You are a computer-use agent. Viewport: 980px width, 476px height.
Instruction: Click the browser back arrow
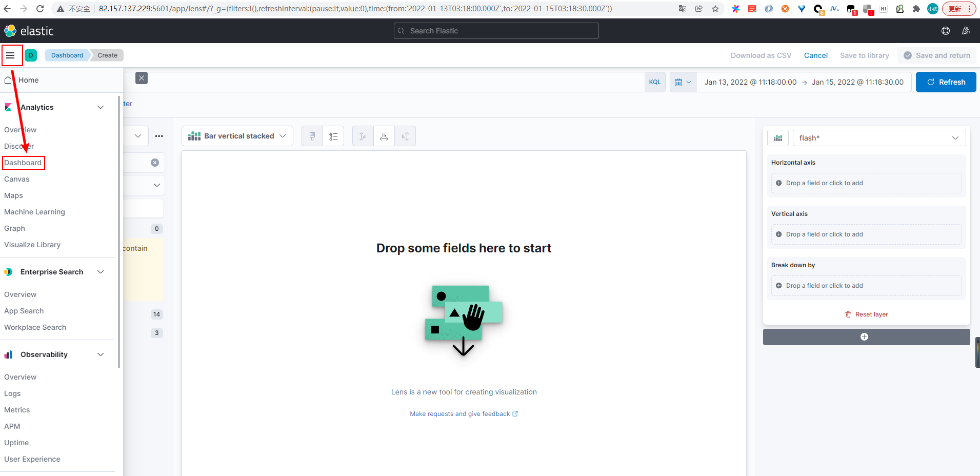click(x=7, y=9)
